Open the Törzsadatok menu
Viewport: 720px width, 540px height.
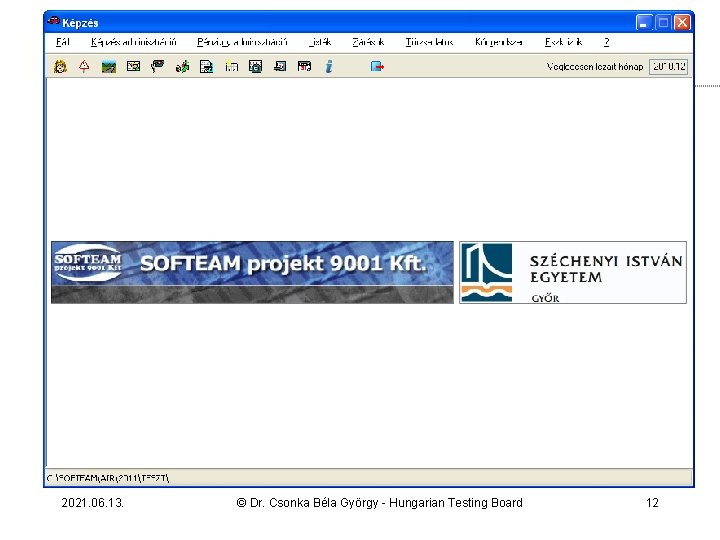coord(429,42)
